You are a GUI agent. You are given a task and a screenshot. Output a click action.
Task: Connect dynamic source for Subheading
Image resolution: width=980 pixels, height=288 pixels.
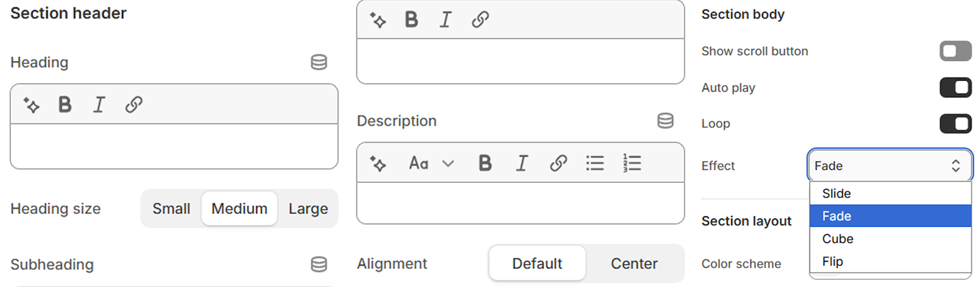(x=318, y=264)
